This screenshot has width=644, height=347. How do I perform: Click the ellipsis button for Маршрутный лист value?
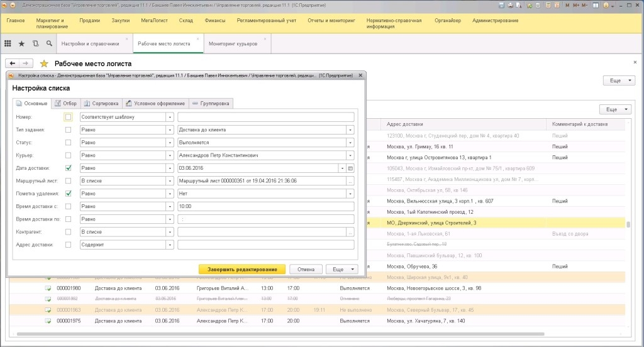350,180
